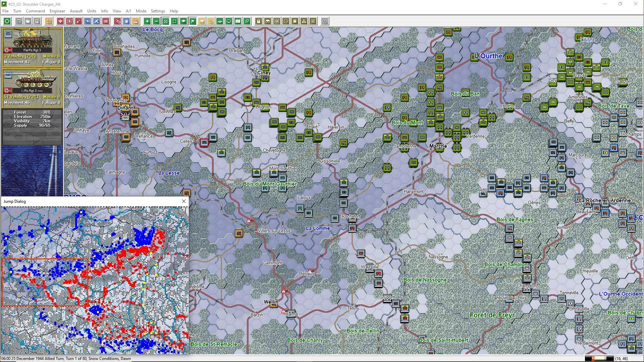Toggle the green flag objectives button
This screenshot has width=644, height=362.
(193, 21)
